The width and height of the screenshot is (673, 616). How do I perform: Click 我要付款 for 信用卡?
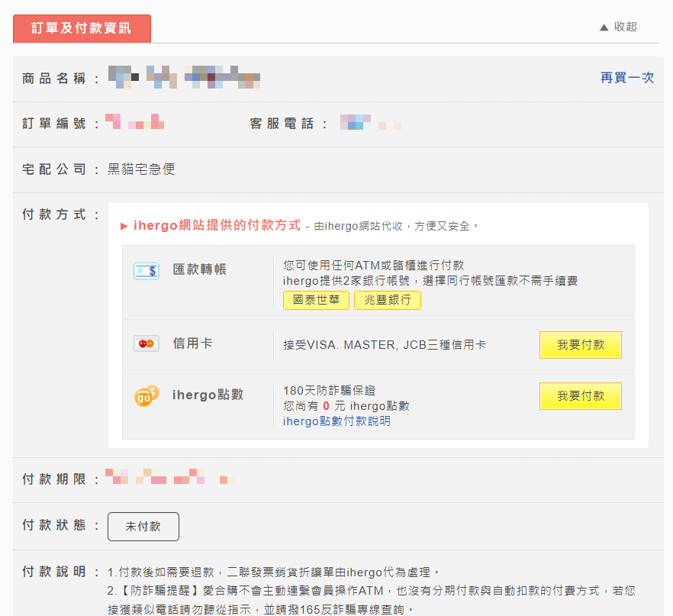(580, 345)
